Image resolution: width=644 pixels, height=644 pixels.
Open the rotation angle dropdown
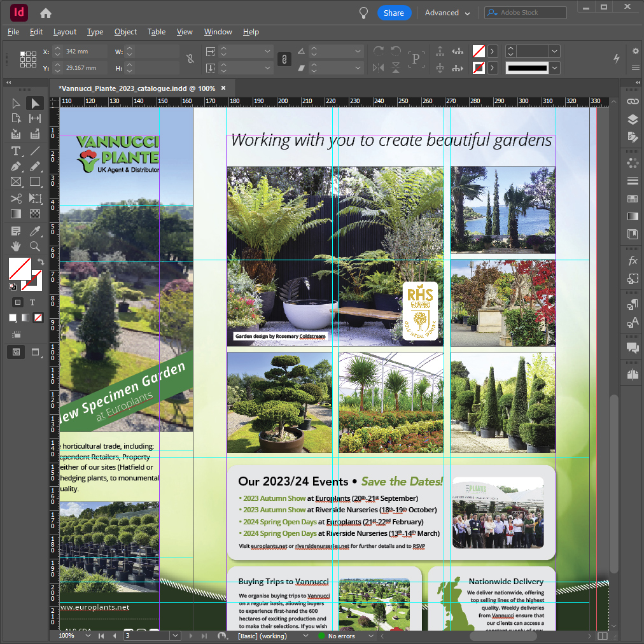pos(358,52)
